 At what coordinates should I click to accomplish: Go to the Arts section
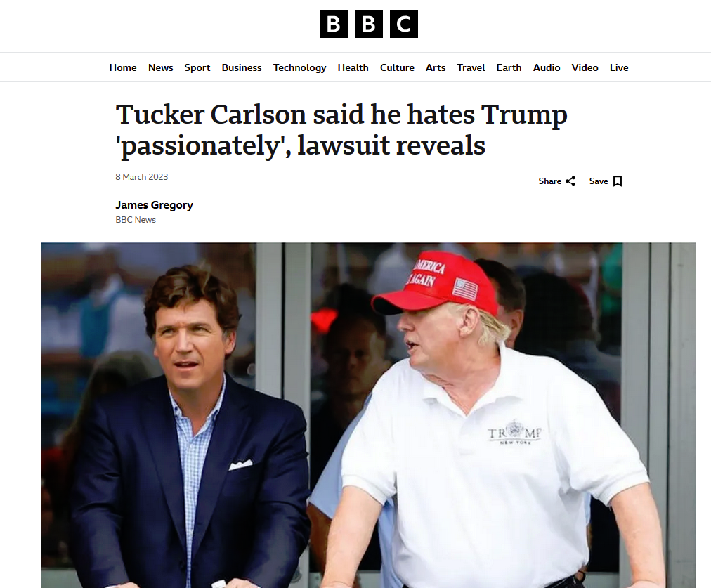point(436,67)
